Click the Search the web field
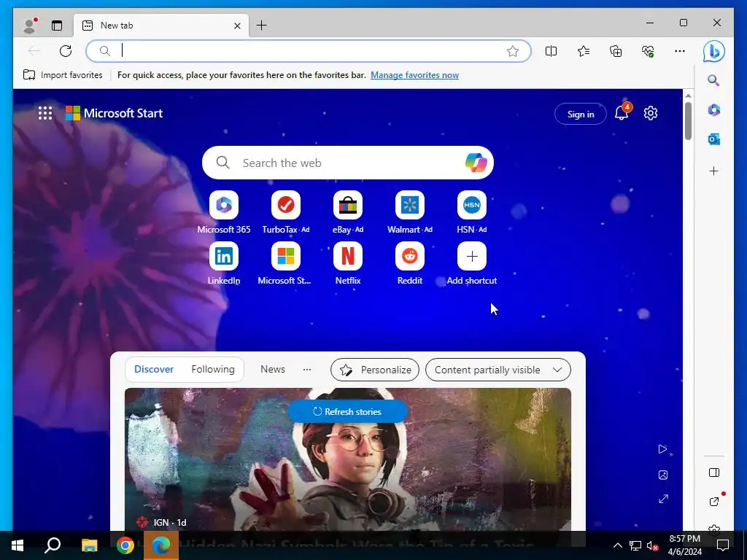The height and width of the screenshot is (560, 747). coord(348,163)
